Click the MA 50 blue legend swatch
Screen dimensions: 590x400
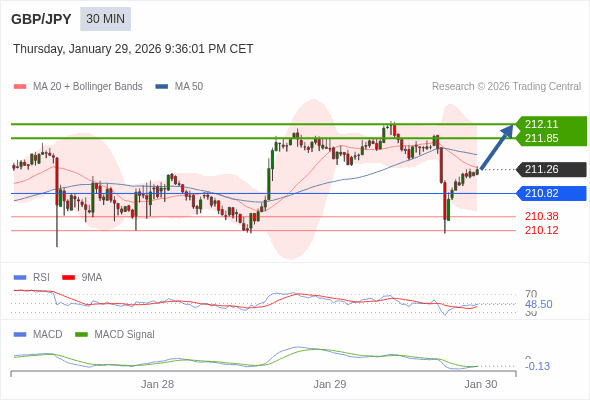coord(162,87)
